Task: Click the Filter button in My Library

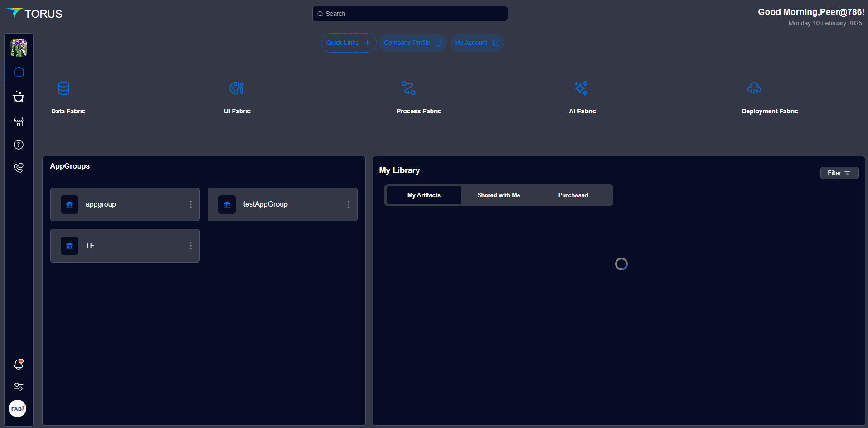Action: tap(839, 173)
